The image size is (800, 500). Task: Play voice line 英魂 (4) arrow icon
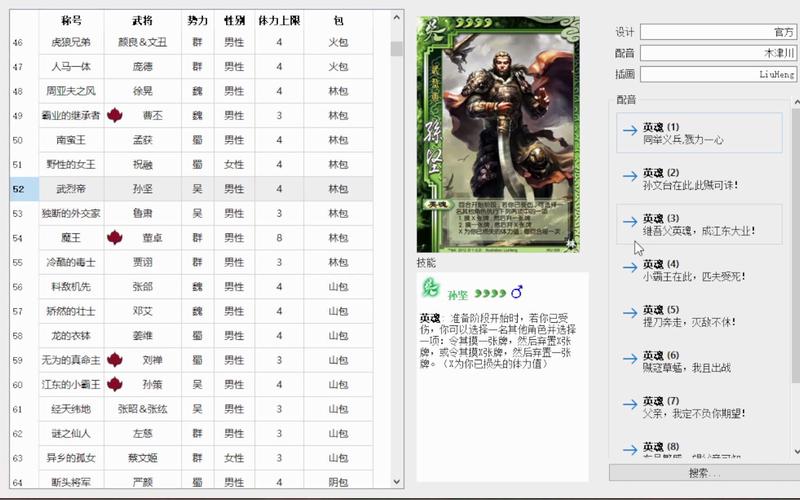point(630,267)
